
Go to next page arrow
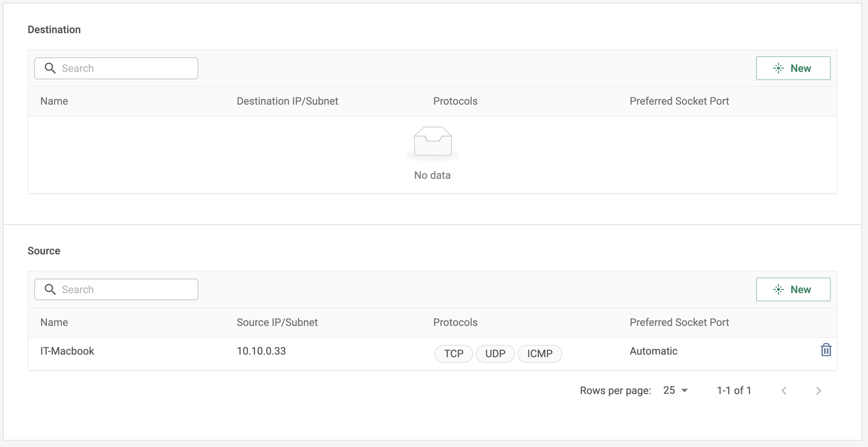click(818, 391)
